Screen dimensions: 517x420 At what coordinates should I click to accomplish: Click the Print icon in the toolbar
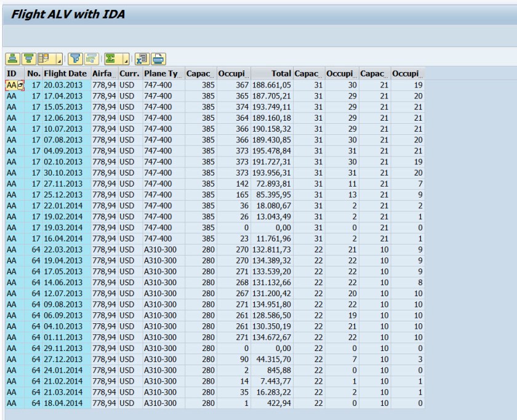click(158, 59)
